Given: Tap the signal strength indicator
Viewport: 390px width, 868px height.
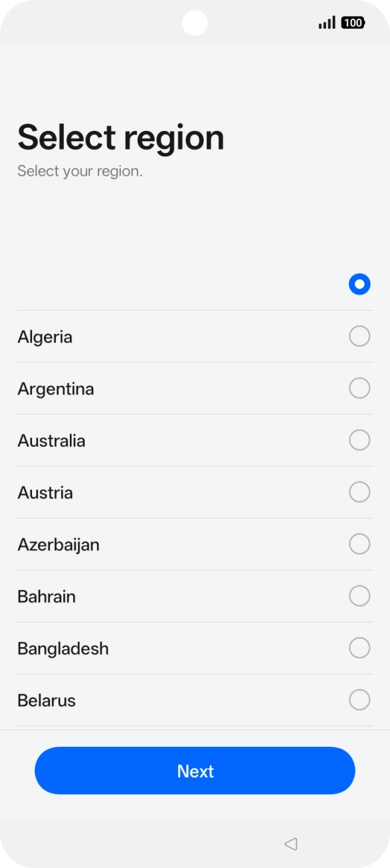Looking at the screenshot, I should click(327, 22).
